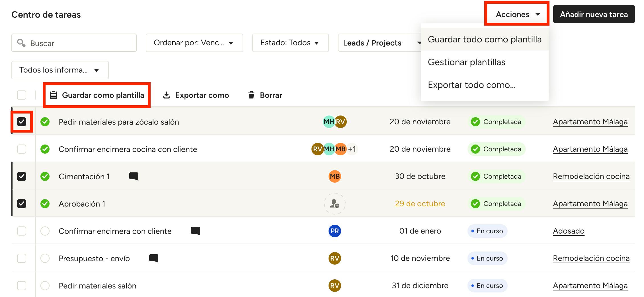Click the comment icon on Cimentación 1

[x=134, y=176]
